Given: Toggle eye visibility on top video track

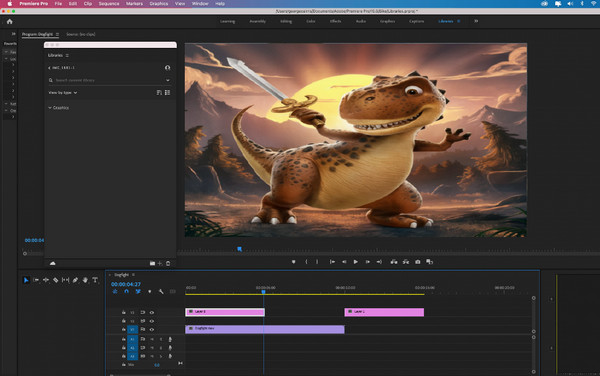Looking at the screenshot, I should (152, 313).
